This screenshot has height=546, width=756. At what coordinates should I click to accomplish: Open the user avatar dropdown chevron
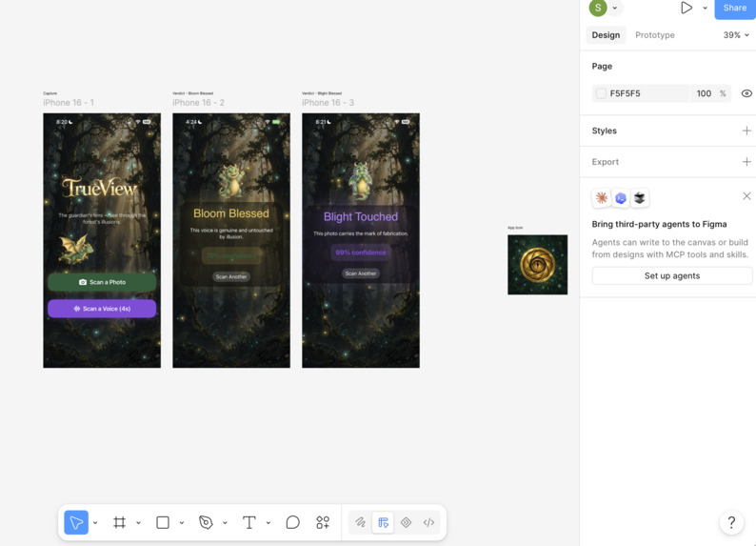pos(615,8)
